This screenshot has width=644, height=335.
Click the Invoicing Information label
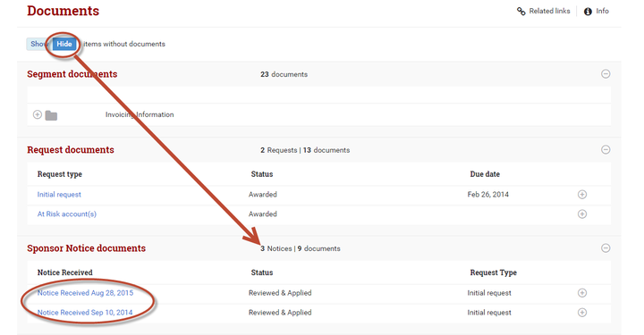[140, 115]
